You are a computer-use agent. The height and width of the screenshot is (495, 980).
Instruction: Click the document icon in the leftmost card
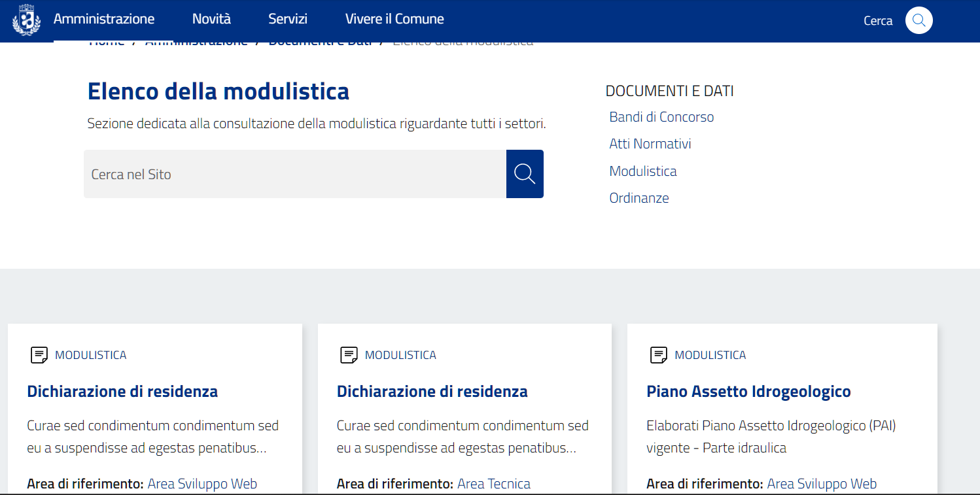39,355
